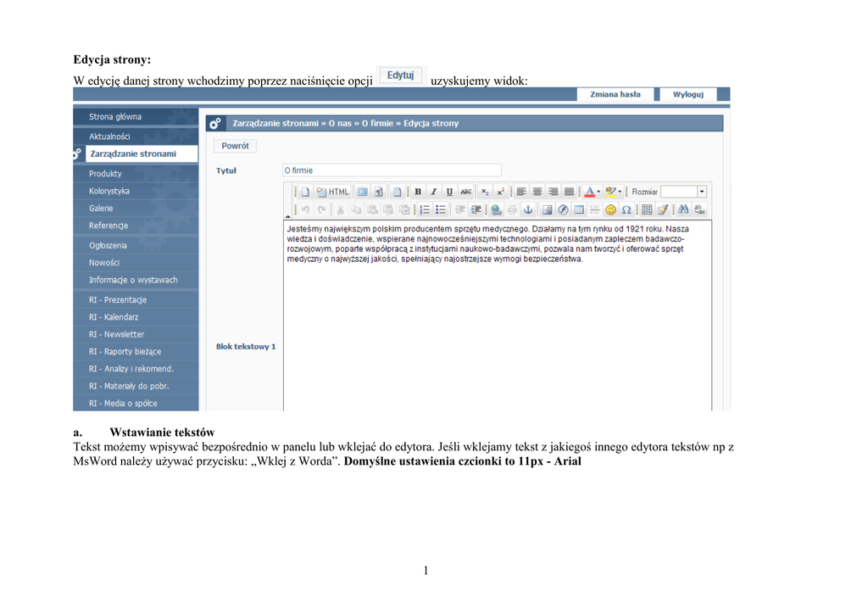Select Galerie from the left menu
The width and height of the screenshot is (868, 614).
pos(101,209)
